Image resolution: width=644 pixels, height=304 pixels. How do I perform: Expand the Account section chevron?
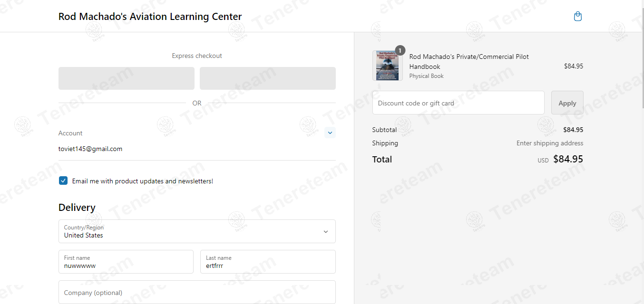click(x=330, y=133)
